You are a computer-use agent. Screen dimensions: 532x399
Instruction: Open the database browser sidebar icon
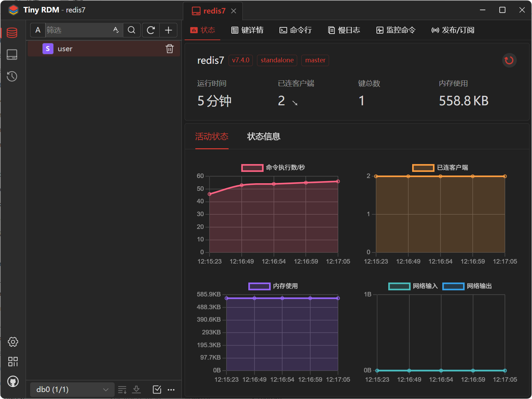[12, 33]
